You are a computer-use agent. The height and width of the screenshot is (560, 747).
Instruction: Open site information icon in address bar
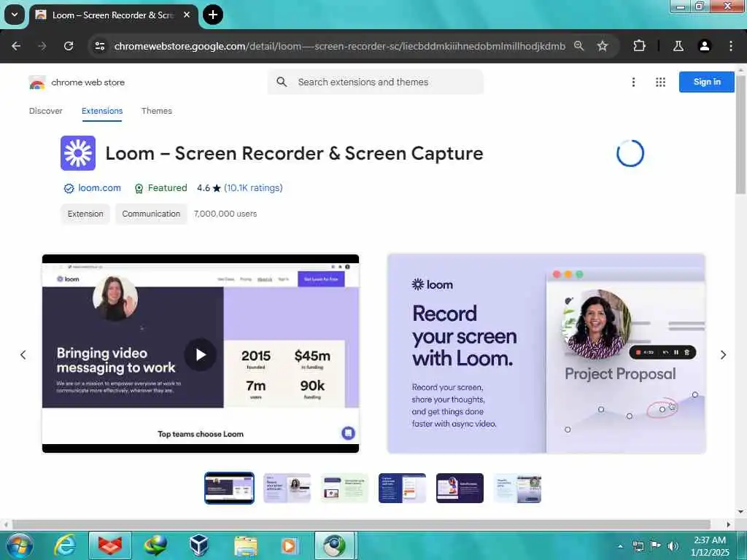[x=99, y=46]
